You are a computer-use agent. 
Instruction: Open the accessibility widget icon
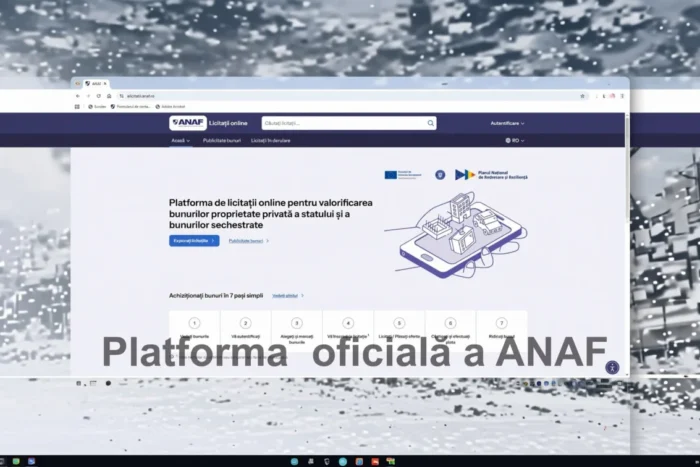click(612, 367)
